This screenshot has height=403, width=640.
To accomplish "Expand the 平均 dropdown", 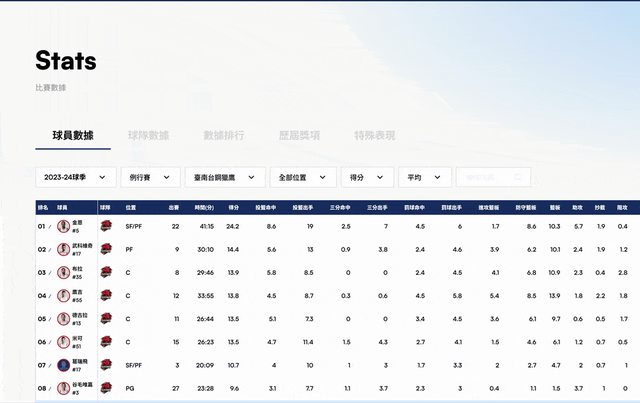I will coord(423,177).
